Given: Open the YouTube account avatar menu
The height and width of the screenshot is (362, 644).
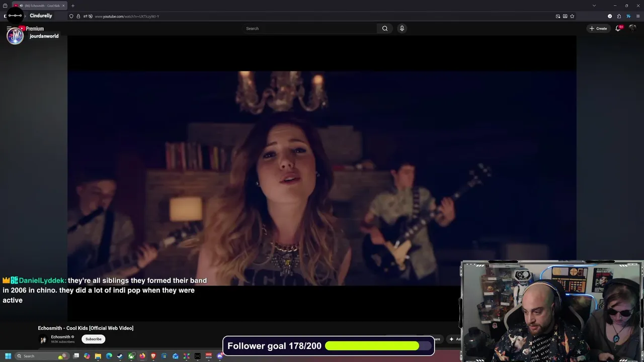Looking at the screenshot, I should click(633, 28).
